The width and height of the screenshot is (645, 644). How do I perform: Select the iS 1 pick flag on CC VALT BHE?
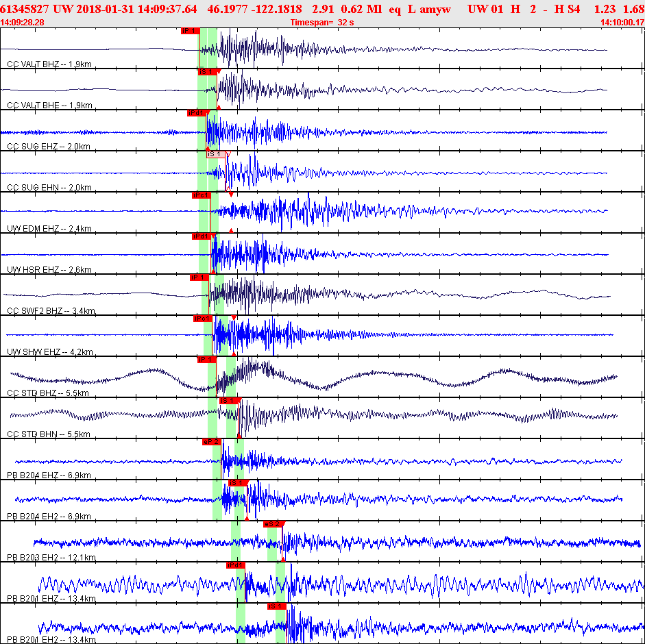coord(207,72)
